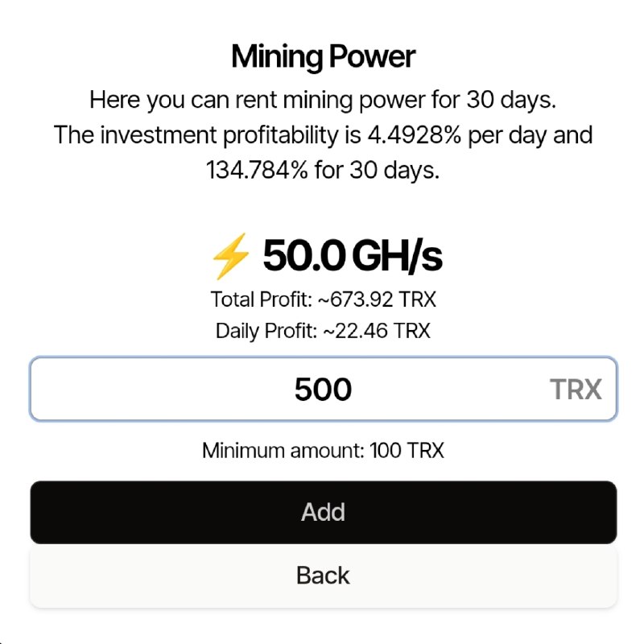Click the 'rent mining power' description line
The image size is (644, 644).
pos(323,101)
